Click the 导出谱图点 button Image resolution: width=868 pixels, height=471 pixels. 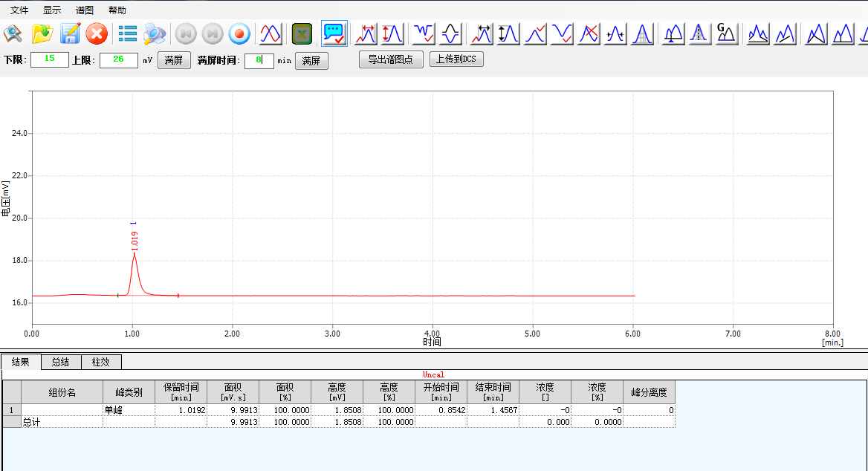pos(391,59)
